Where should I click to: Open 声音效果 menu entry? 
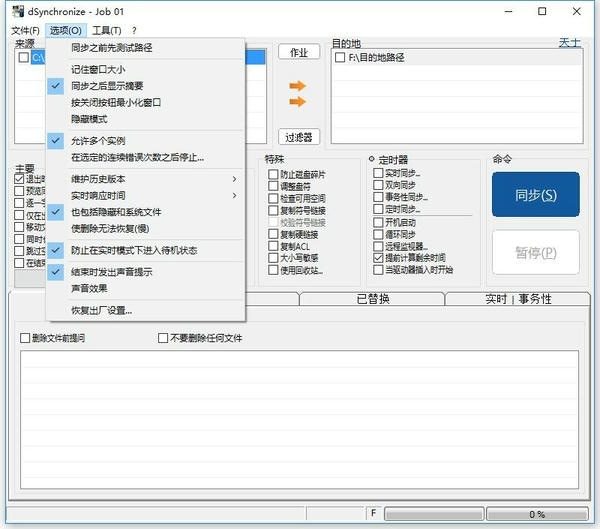coord(145,289)
